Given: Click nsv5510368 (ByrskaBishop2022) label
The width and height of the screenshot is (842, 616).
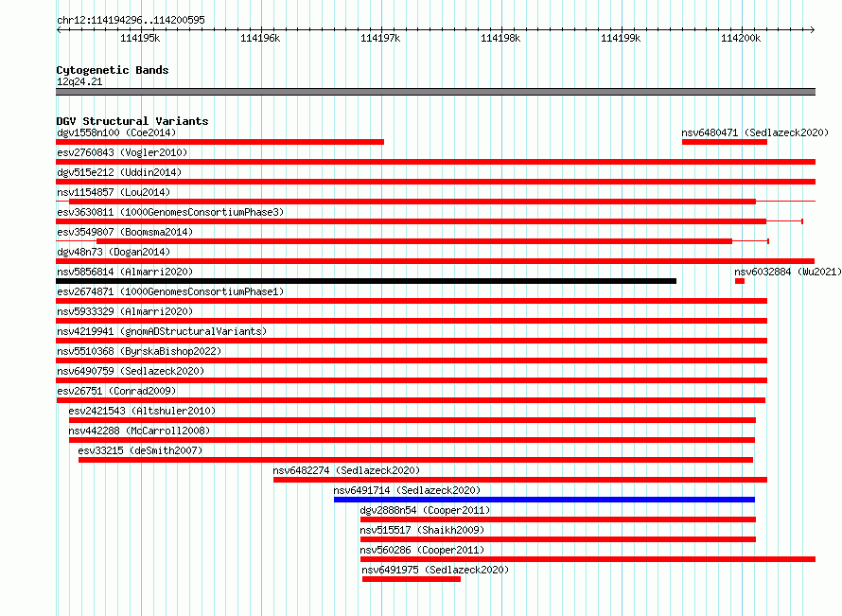Looking at the screenshot, I should point(139,351).
